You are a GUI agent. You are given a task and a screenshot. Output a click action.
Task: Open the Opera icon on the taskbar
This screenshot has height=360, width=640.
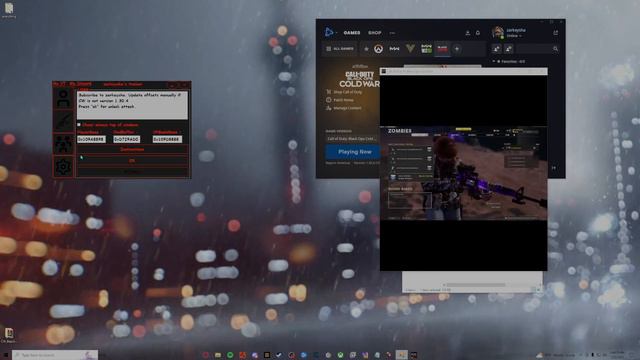click(x=205, y=355)
